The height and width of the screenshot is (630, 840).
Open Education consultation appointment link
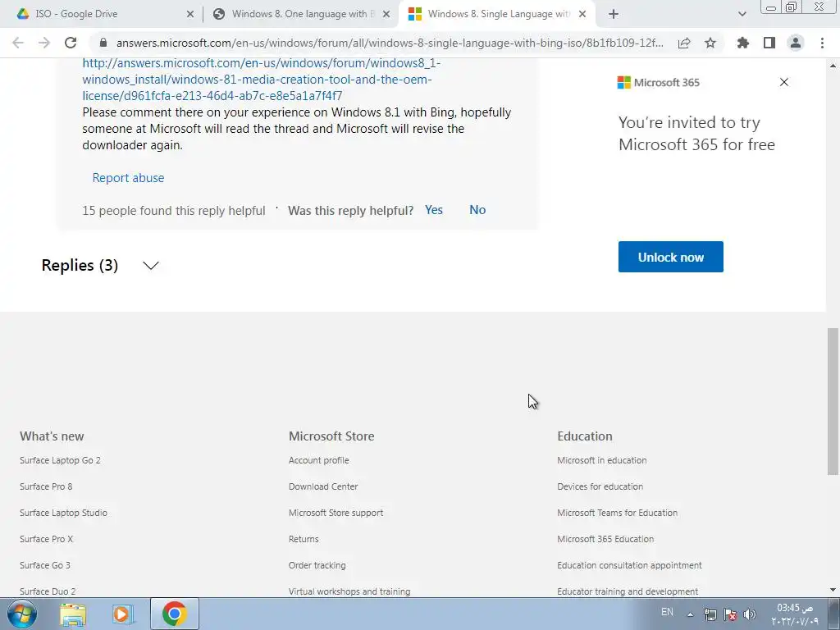click(x=629, y=565)
